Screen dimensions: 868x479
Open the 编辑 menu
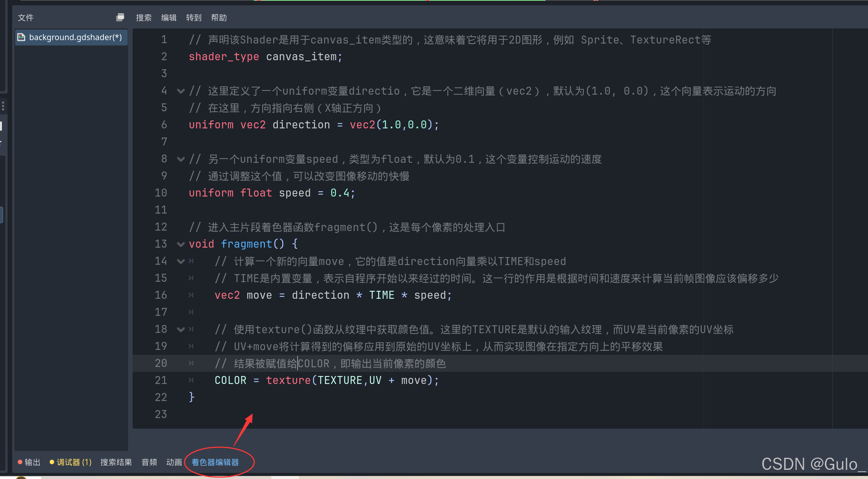click(x=169, y=17)
